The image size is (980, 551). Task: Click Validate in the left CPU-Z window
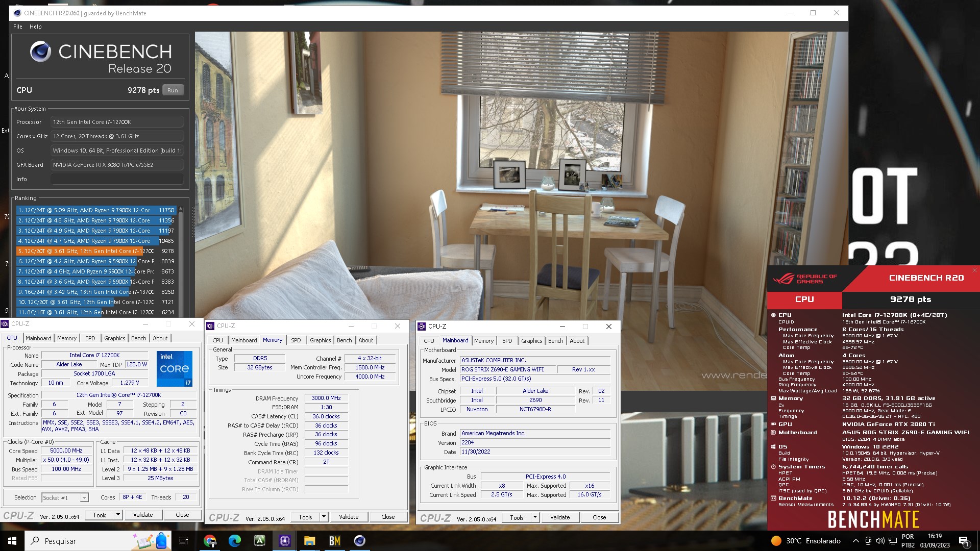coord(143,515)
